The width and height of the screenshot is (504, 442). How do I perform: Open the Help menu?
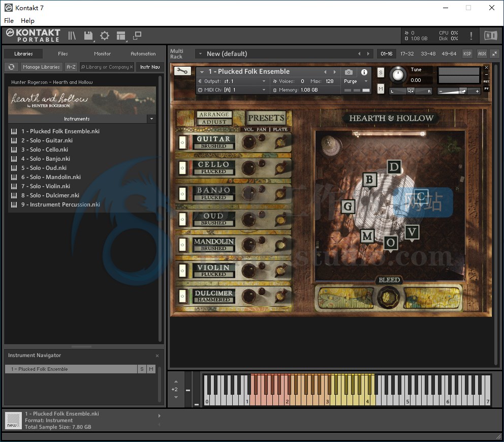tap(27, 20)
